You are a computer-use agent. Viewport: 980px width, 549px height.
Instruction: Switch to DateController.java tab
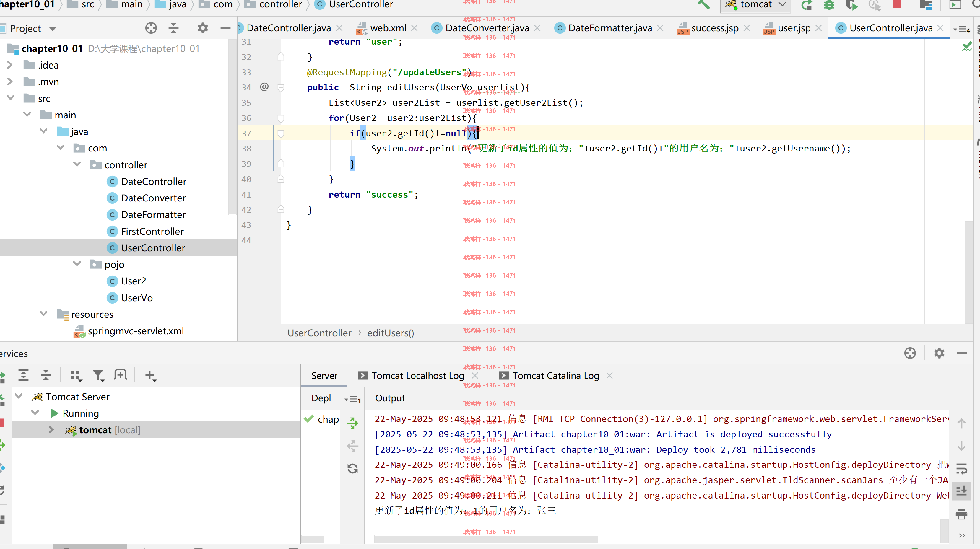[288, 28]
